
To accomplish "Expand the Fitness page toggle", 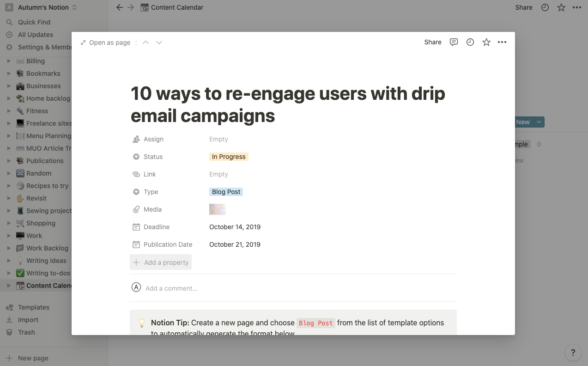I will (8, 111).
